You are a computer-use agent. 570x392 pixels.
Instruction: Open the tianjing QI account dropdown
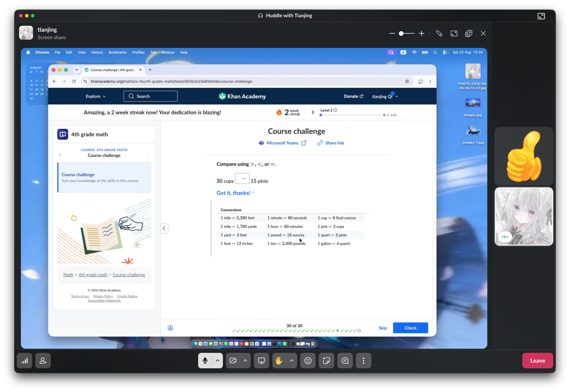coord(385,96)
